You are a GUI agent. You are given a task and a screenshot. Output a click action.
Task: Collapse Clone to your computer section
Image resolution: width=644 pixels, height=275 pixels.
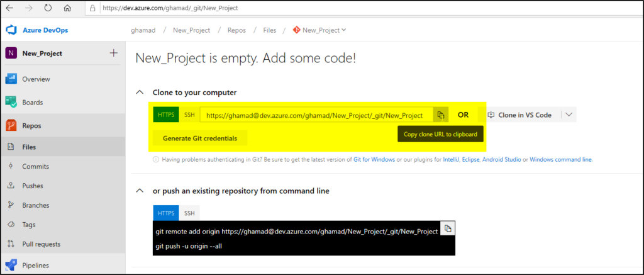pos(140,93)
